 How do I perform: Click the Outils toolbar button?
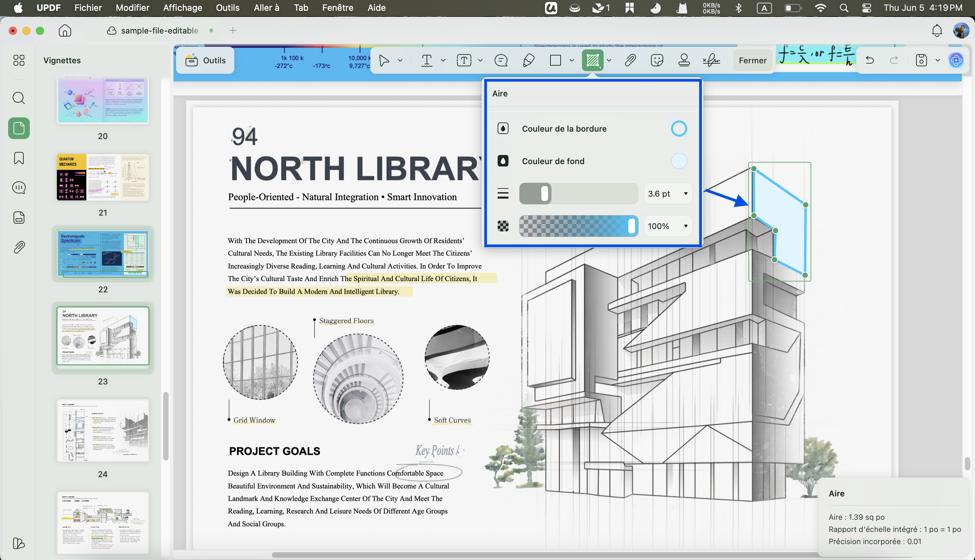(205, 60)
